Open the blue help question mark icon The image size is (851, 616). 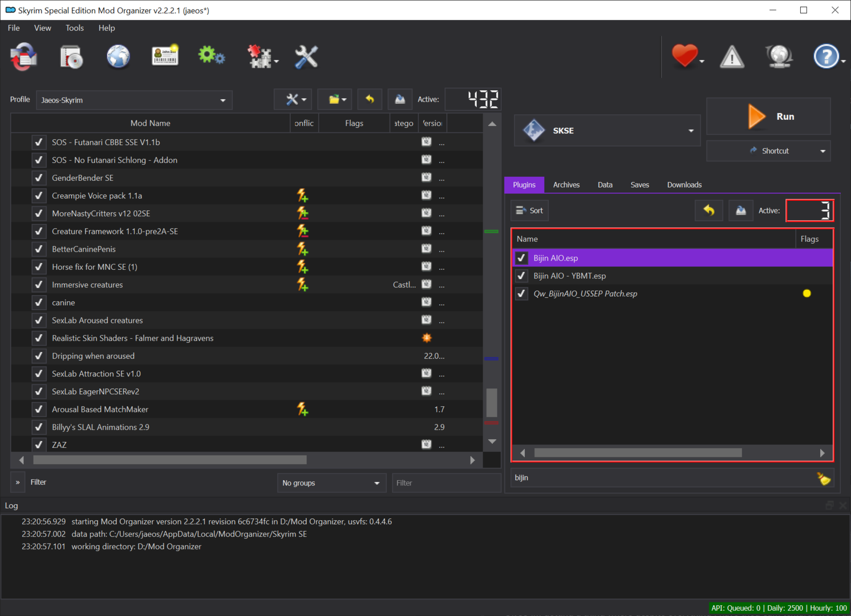(x=826, y=56)
